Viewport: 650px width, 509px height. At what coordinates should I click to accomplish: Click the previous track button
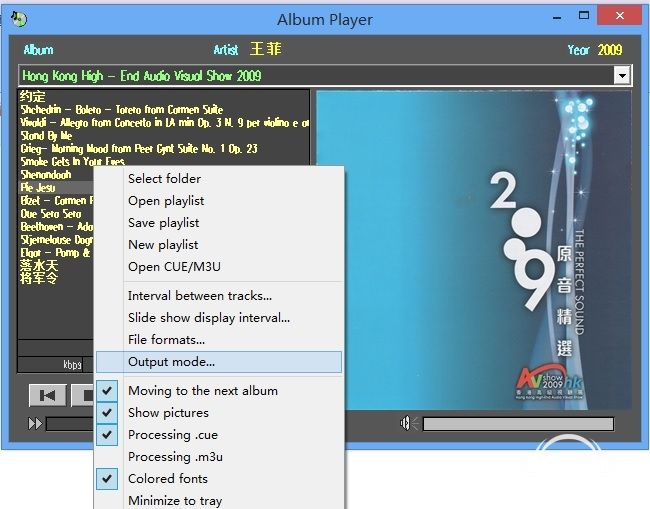click(47, 395)
